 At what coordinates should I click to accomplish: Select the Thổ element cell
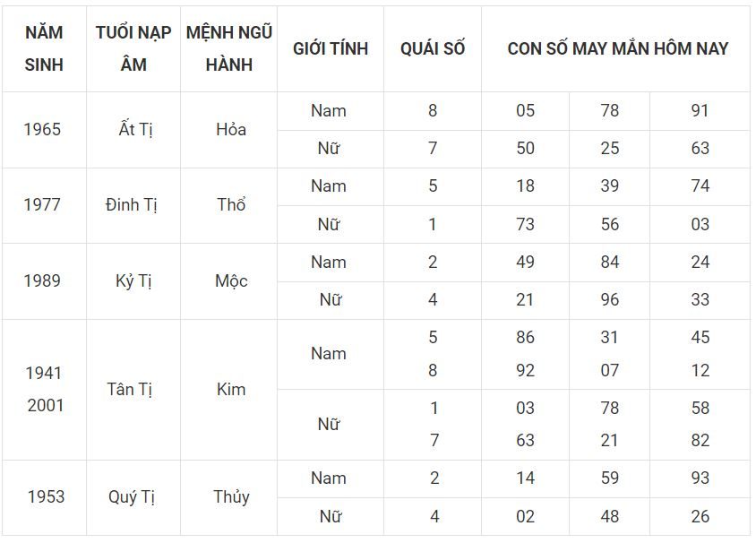230,205
